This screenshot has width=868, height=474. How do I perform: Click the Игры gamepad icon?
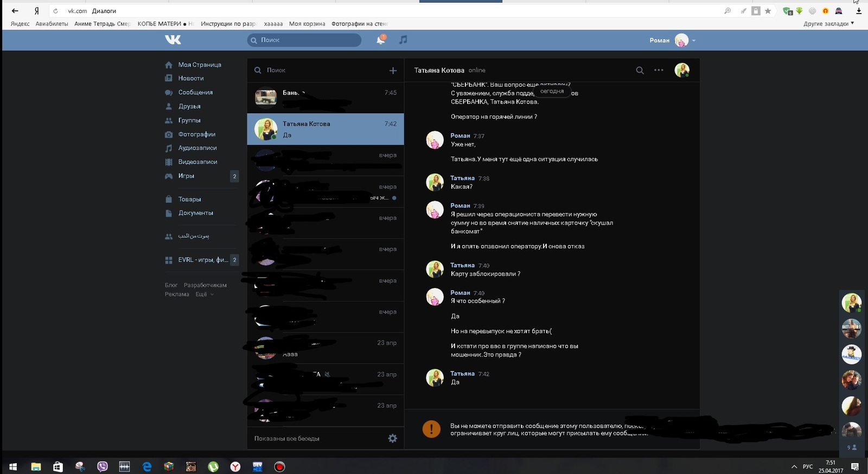pos(169,176)
